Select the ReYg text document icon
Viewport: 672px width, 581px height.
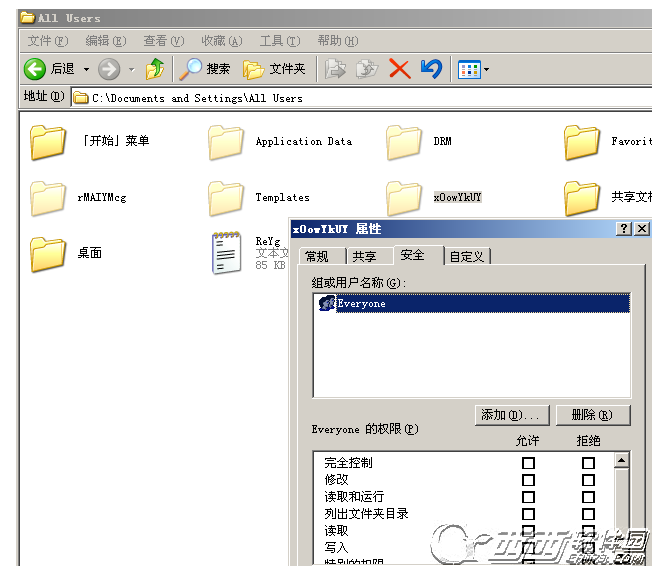pos(226,253)
